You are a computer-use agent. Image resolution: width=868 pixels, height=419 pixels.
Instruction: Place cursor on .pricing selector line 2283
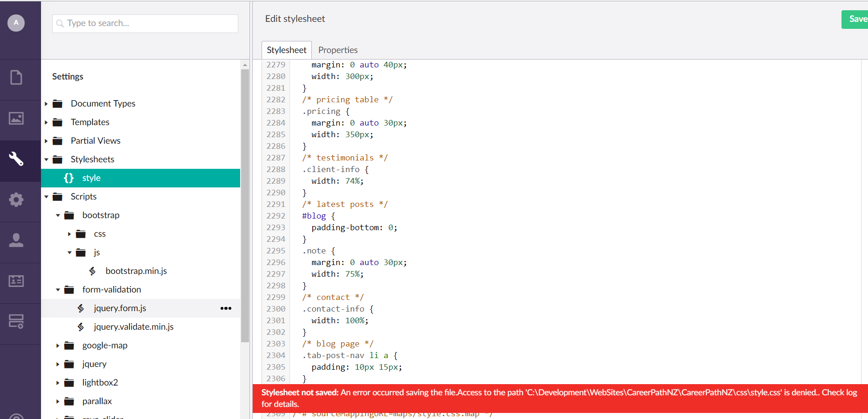[x=326, y=111]
